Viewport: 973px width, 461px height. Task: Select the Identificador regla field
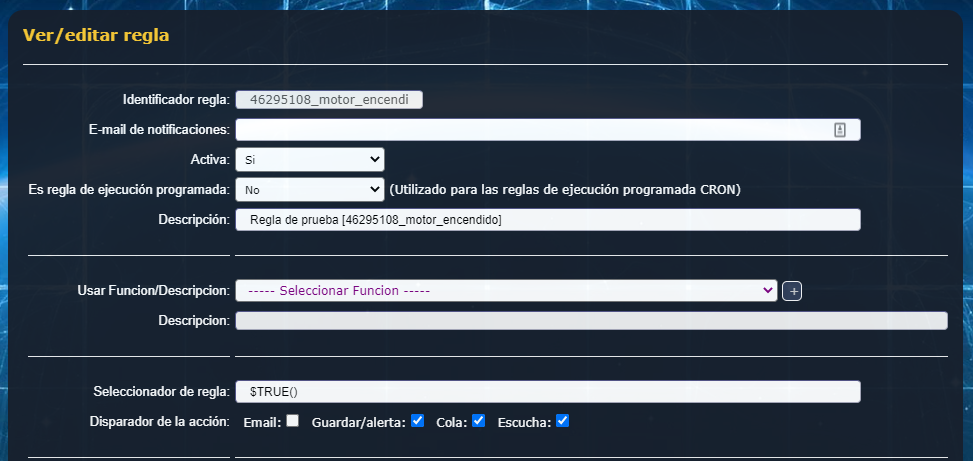tap(329, 99)
